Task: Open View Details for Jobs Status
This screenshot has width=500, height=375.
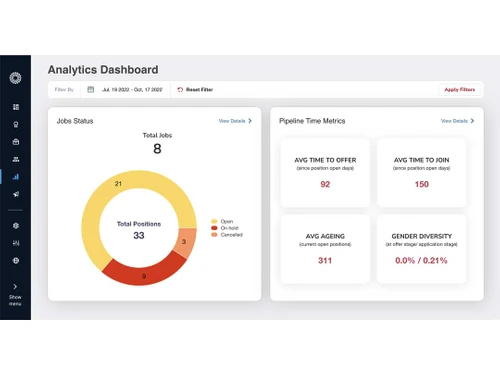Action: [x=235, y=121]
